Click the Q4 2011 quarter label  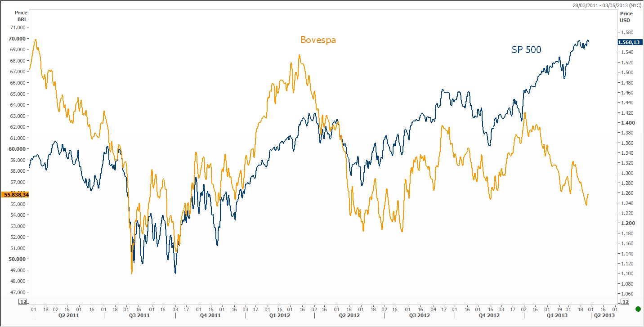point(210,316)
